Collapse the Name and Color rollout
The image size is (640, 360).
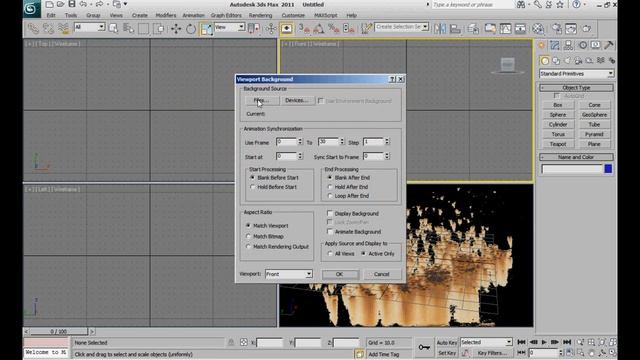576,157
